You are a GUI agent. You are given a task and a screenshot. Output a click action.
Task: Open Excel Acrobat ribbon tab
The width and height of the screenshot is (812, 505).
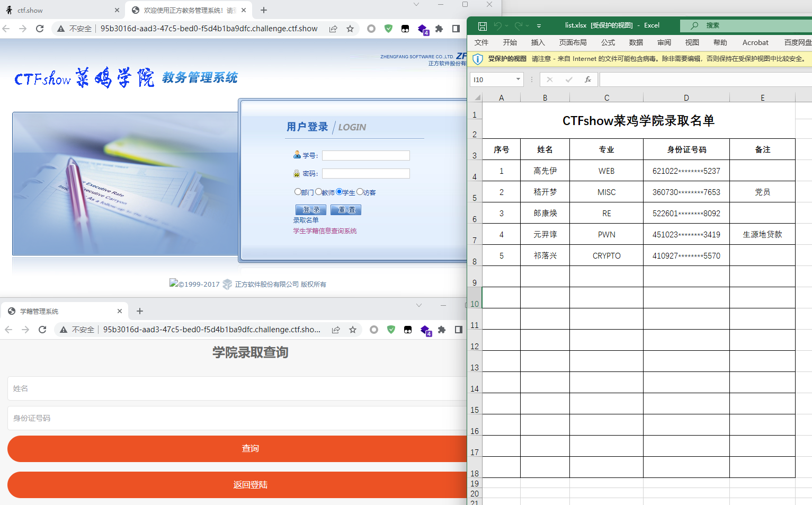(755, 42)
